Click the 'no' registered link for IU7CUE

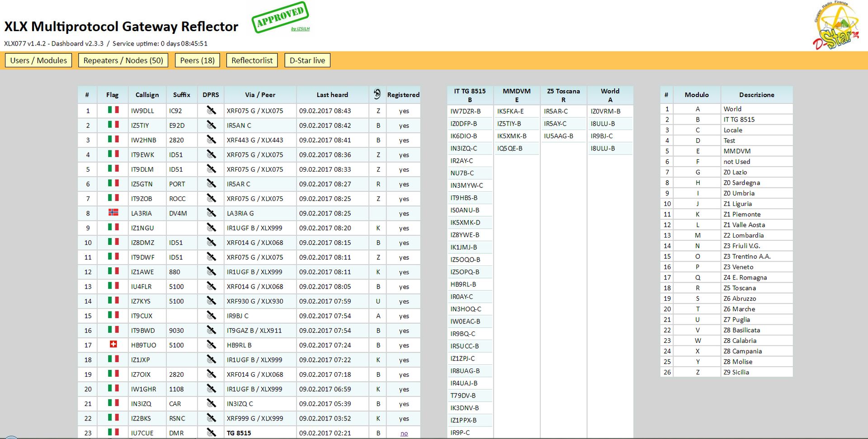coord(404,433)
